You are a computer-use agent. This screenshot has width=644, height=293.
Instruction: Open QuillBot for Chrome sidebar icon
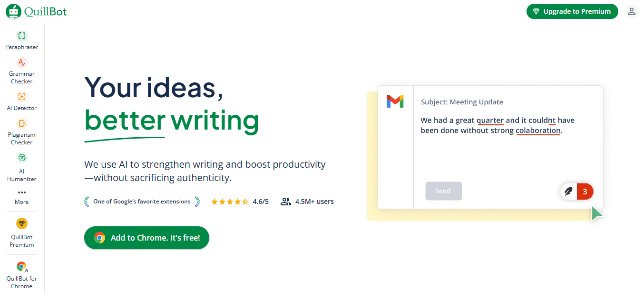pyautogui.click(x=22, y=266)
